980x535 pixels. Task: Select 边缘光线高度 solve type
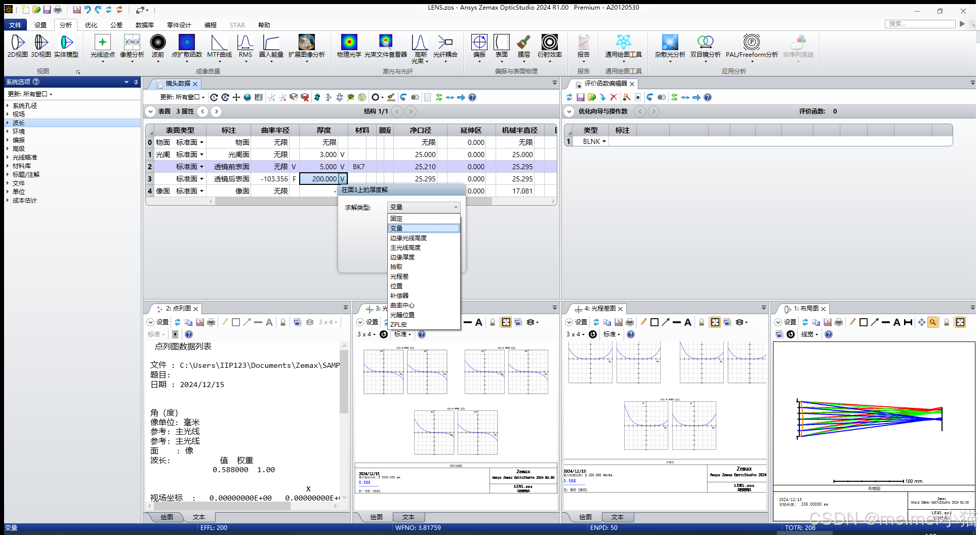pyautogui.click(x=424, y=238)
